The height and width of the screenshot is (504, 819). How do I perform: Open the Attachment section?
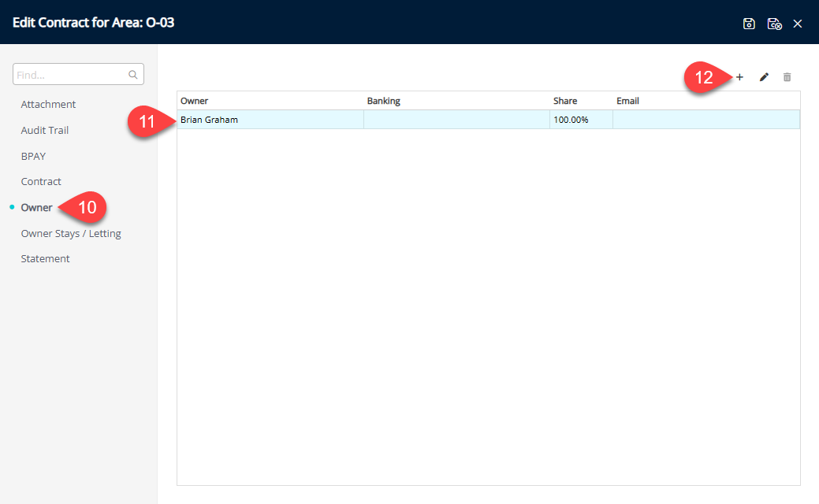[48, 104]
